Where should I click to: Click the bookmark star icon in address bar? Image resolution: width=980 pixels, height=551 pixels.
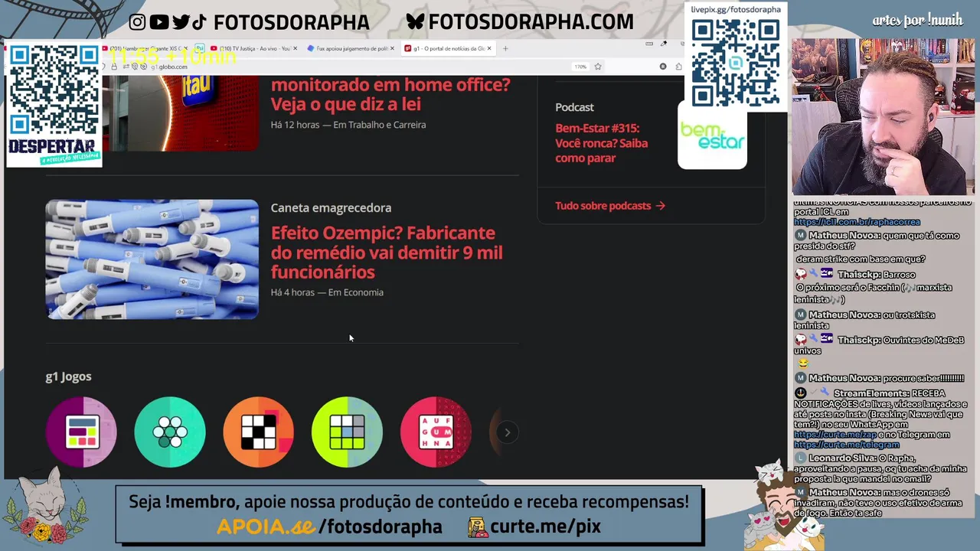[x=598, y=67]
